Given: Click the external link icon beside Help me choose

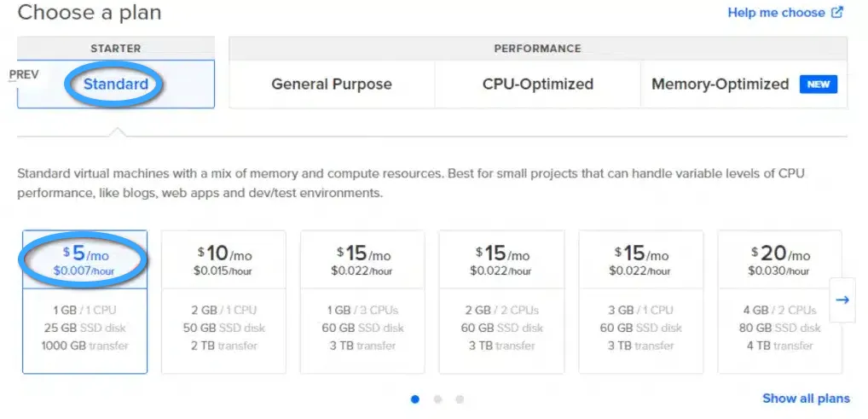Looking at the screenshot, I should (x=837, y=12).
